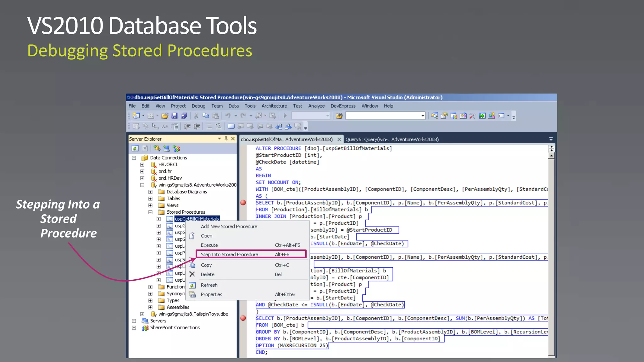Select win-gs9gmujits8.TailspinToys.dbo connection
The image size is (644, 362).
[x=193, y=314]
